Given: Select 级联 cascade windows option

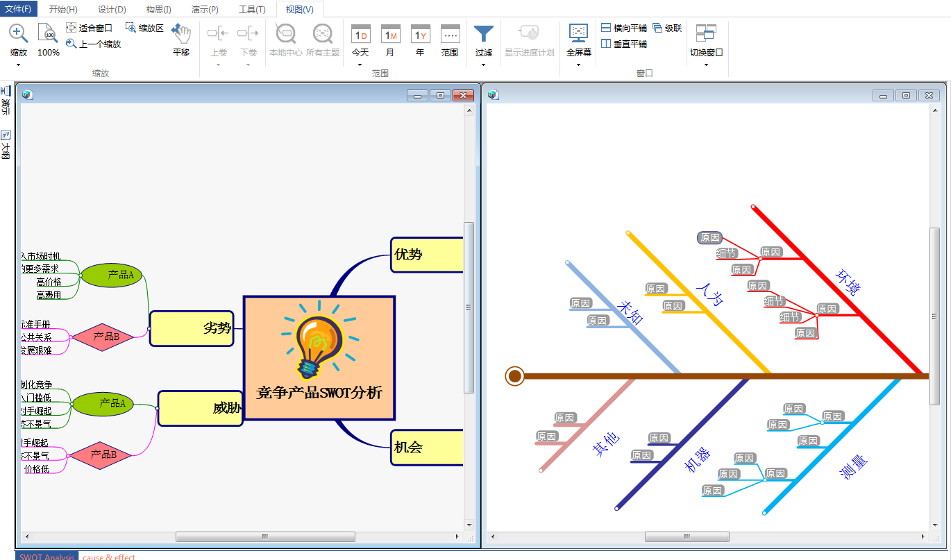Looking at the screenshot, I should [x=657, y=28].
